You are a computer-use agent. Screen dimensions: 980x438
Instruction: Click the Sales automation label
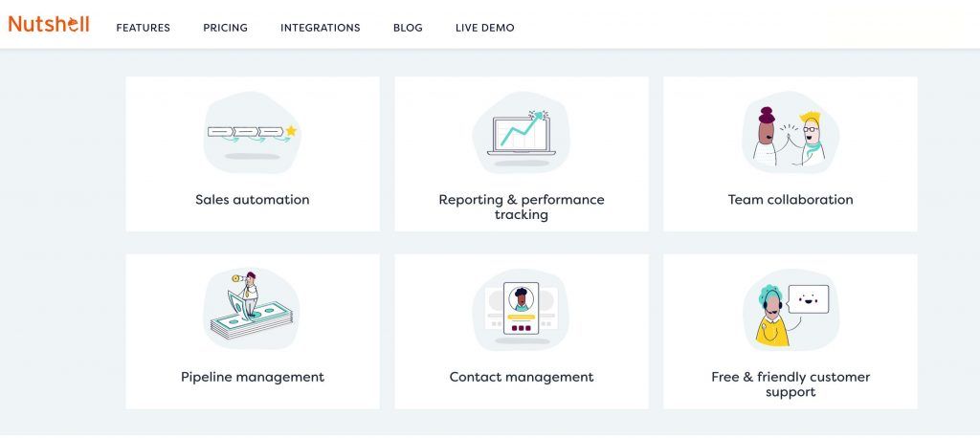[x=252, y=199]
